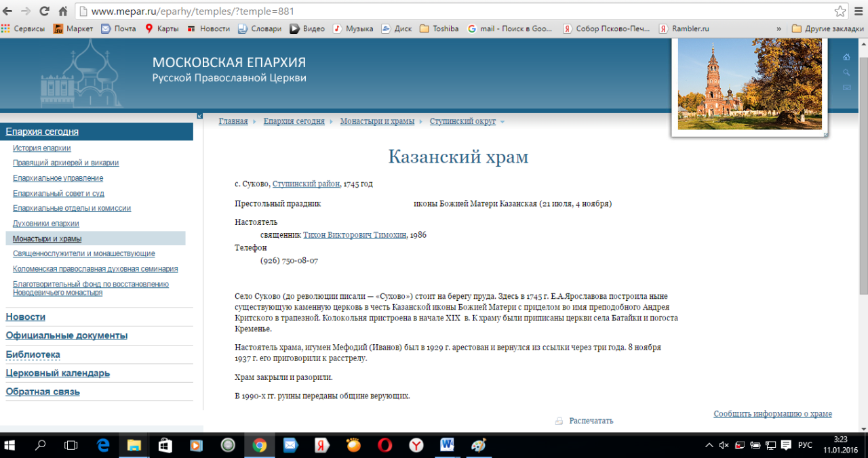Open the mail - Поиск в Goo... bookmark
The height and width of the screenshot is (458, 868).
point(511,28)
